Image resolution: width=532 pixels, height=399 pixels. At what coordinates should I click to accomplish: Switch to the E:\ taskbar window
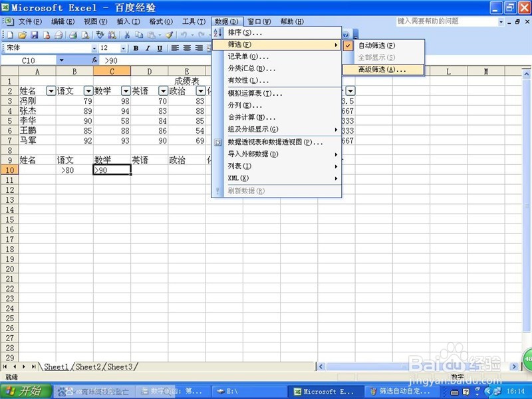[x=249, y=391]
